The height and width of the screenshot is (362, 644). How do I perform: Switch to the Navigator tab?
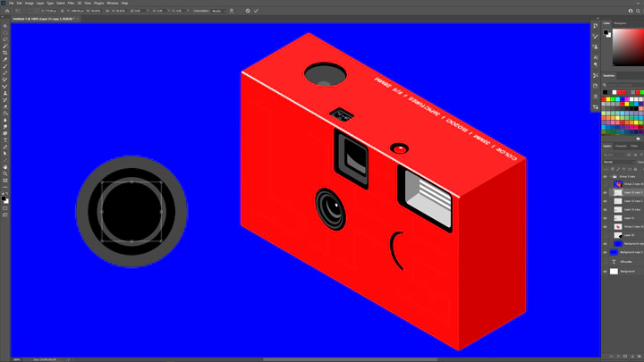click(620, 23)
